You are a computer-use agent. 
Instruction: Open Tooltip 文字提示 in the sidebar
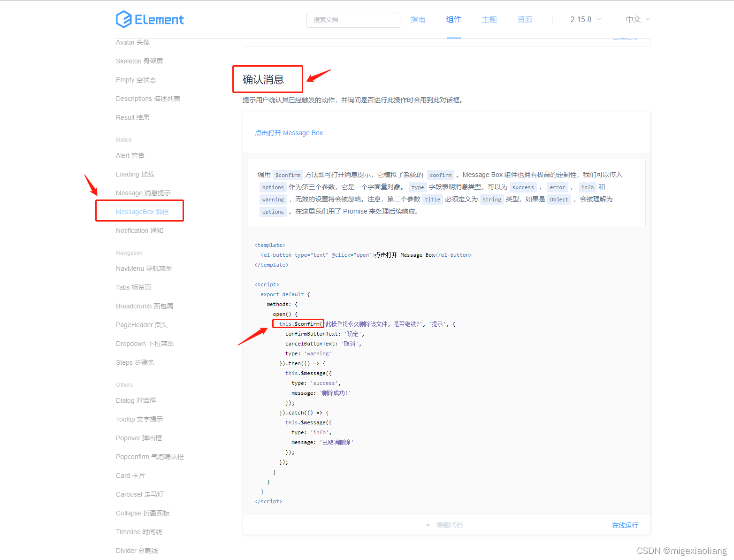(x=139, y=419)
